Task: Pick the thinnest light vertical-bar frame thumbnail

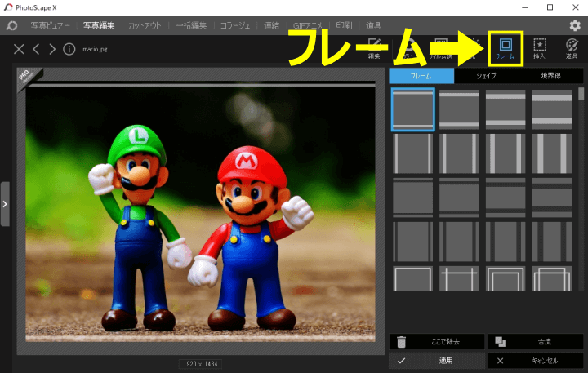Action: click(413, 153)
